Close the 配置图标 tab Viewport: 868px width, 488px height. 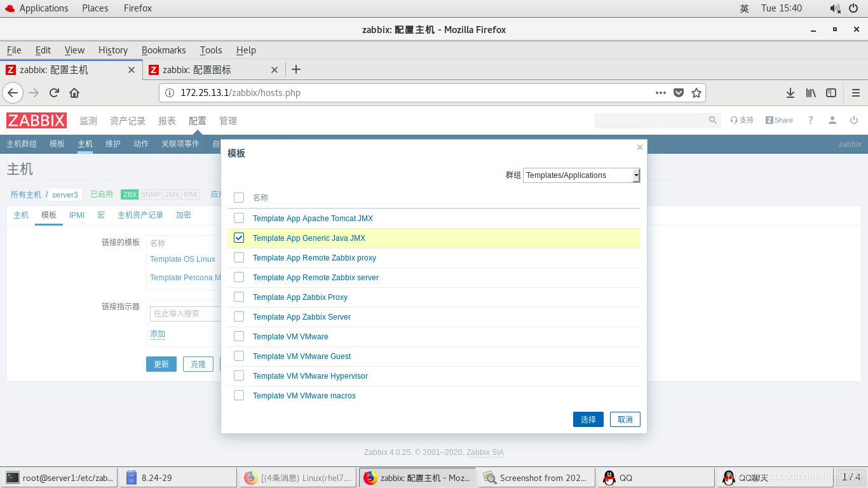point(275,70)
